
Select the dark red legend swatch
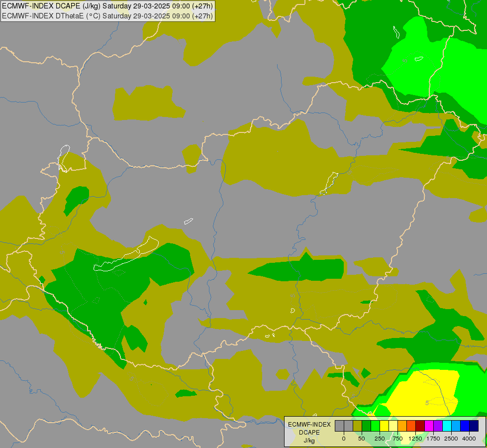(420, 426)
